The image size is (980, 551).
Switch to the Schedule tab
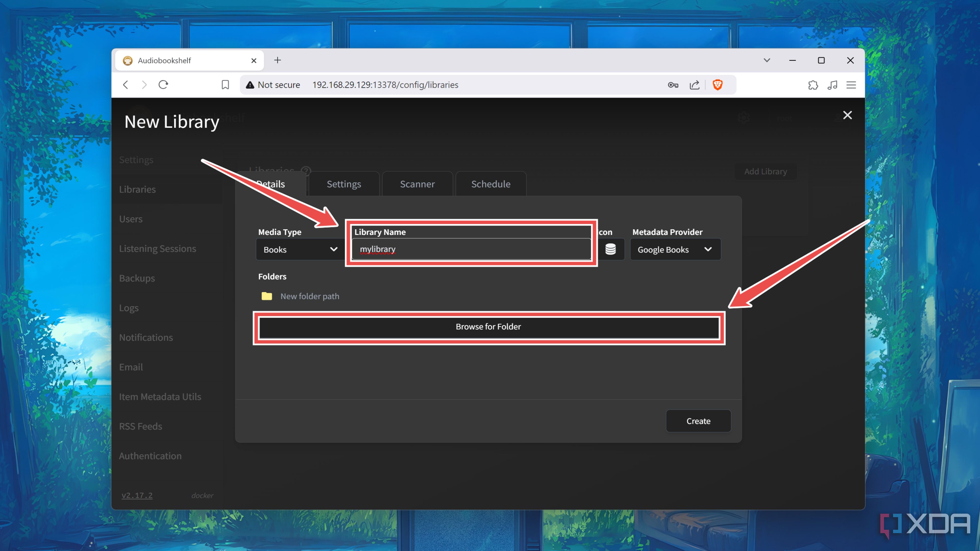(490, 184)
